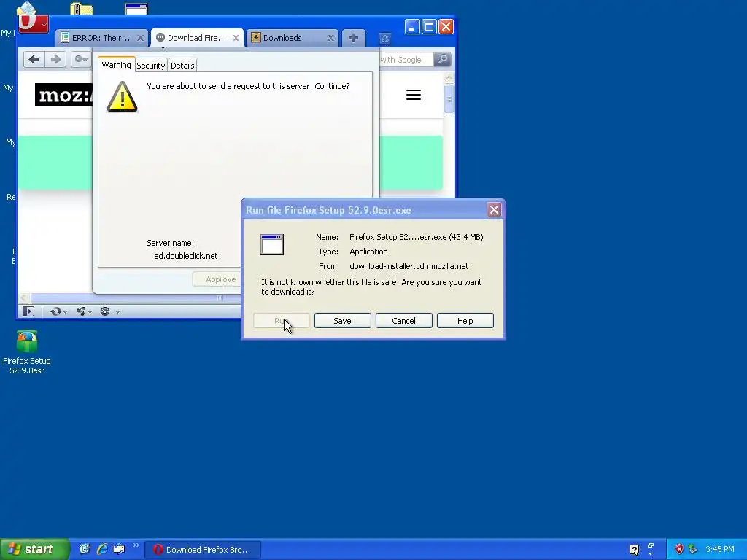Close the Download Firefox tab
Screen dimensions: 747x560
pos(236,38)
